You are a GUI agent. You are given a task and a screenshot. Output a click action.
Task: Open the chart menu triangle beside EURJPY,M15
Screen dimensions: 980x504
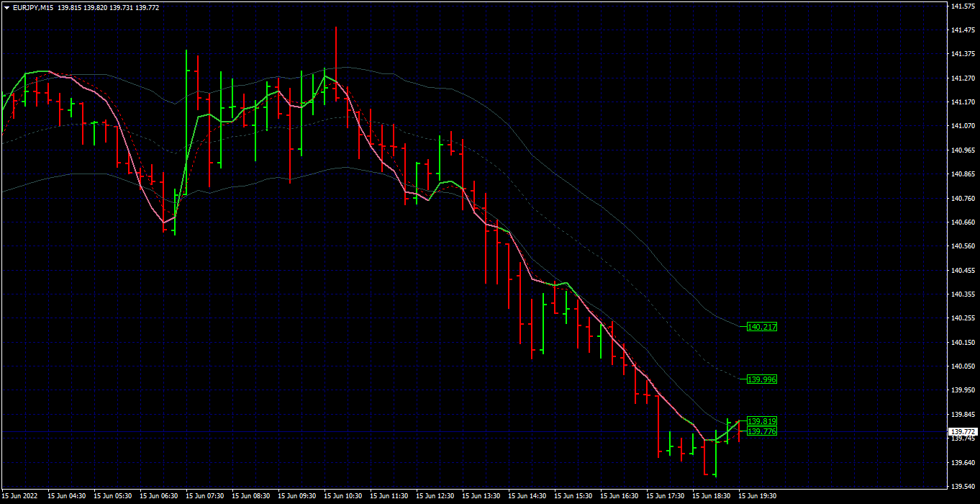[x=6, y=7]
